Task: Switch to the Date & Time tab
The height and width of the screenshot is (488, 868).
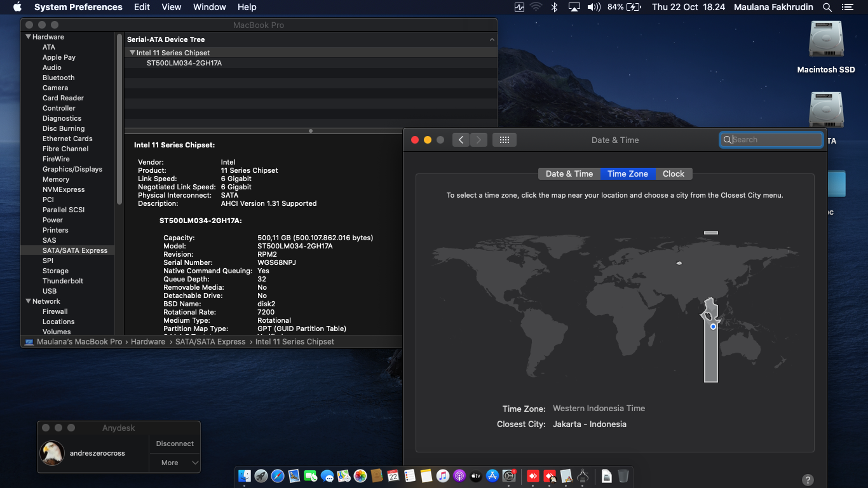Action: tap(569, 173)
